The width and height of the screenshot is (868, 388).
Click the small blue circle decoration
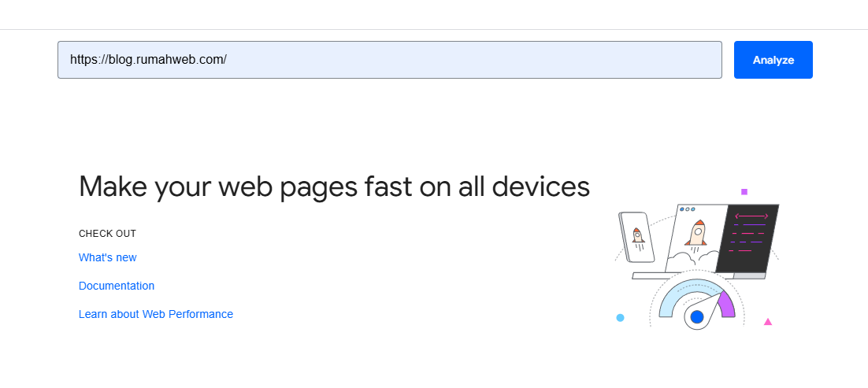coord(620,318)
